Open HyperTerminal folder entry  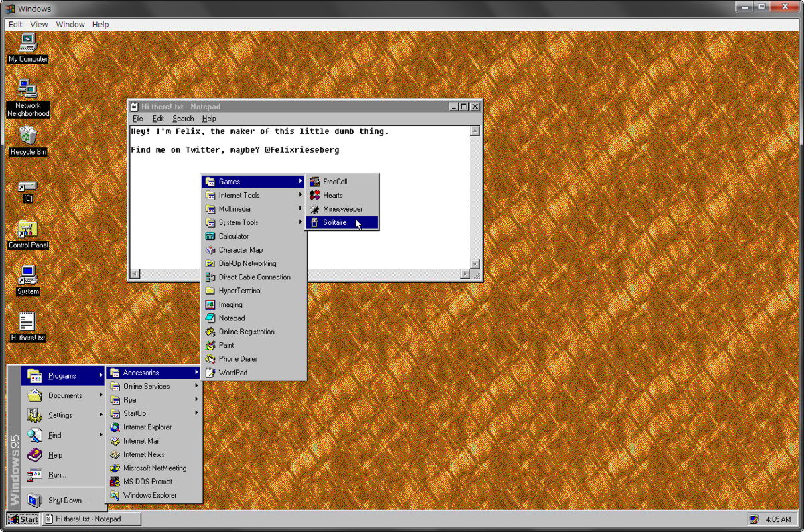pyautogui.click(x=253, y=291)
